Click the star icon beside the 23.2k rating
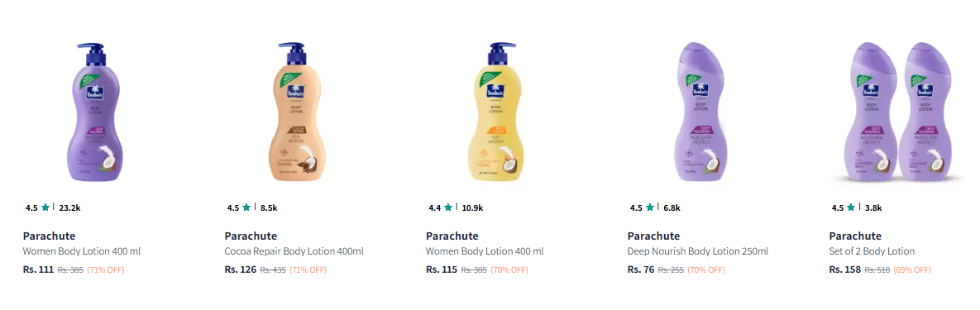 pos(45,207)
